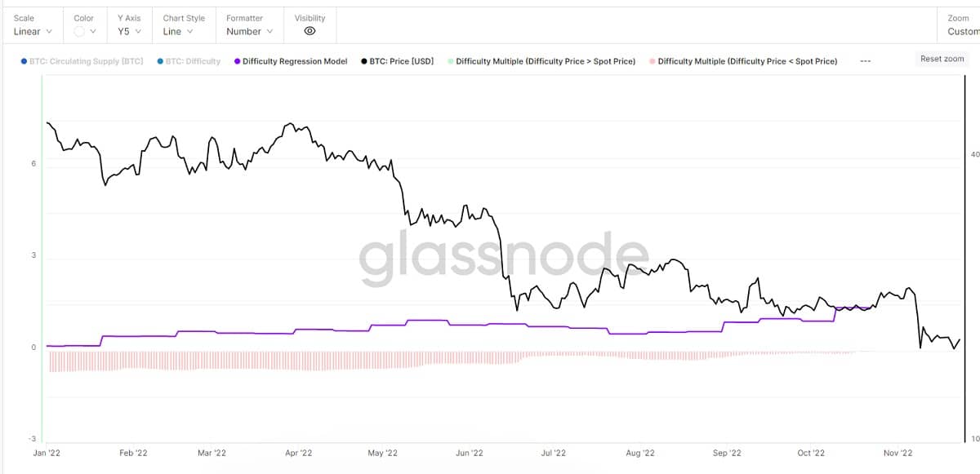Toggle Difficulty Multiple (Difficulty Price < Spot Price)
Viewport: 980px width, 474px height.
[x=743, y=61]
